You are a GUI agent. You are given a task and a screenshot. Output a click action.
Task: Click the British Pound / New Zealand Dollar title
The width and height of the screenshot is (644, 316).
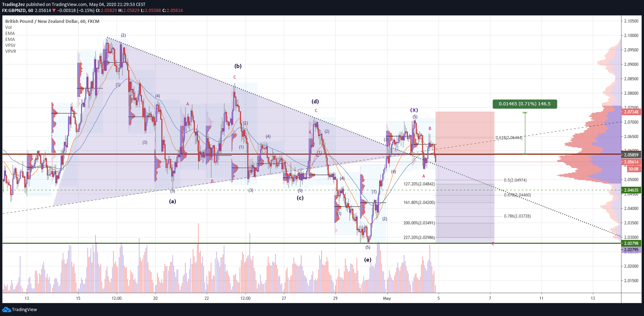(52, 21)
